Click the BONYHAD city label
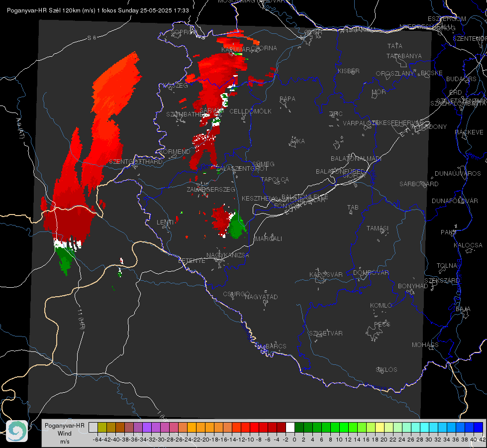This screenshot has height=448, width=487. pyautogui.click(x=413, y=286)
